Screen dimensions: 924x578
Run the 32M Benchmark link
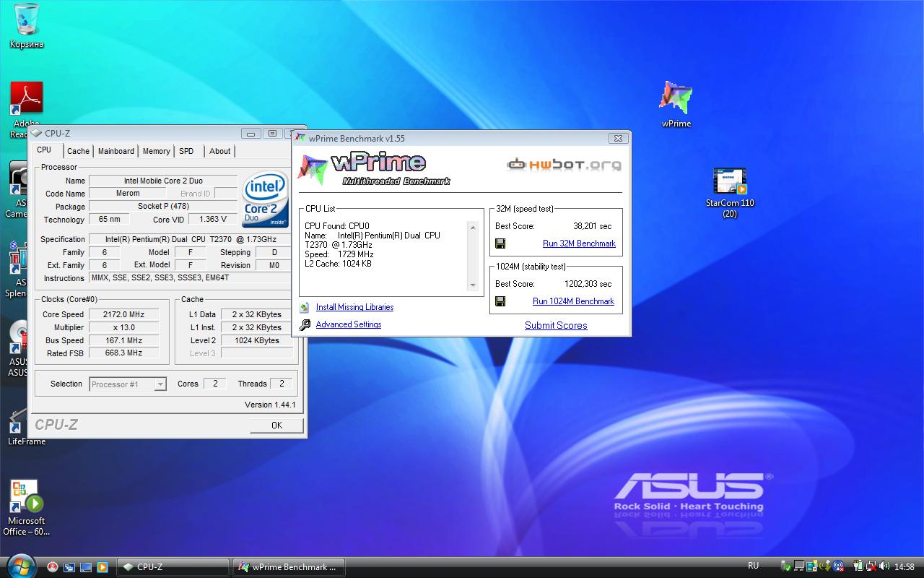pyautogui.click(x=579, y=243)
